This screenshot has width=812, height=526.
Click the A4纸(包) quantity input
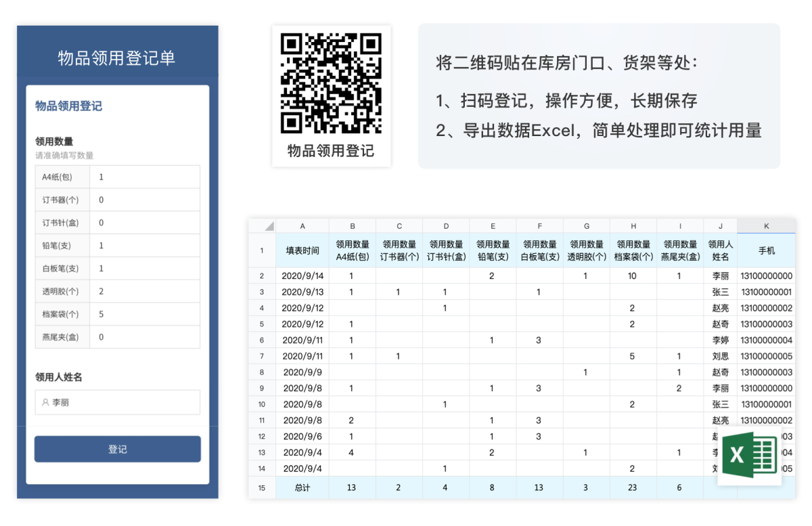tap(145, 177)
